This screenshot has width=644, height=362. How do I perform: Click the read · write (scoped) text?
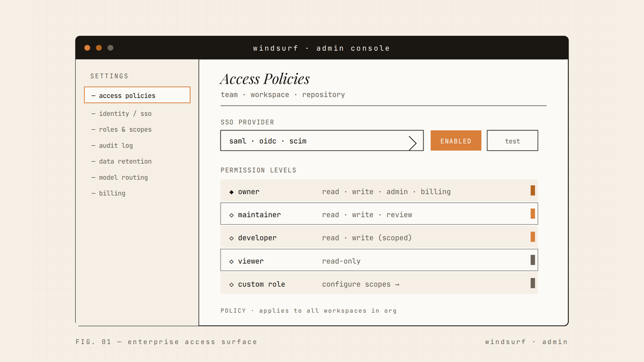(x=367, y=238)
